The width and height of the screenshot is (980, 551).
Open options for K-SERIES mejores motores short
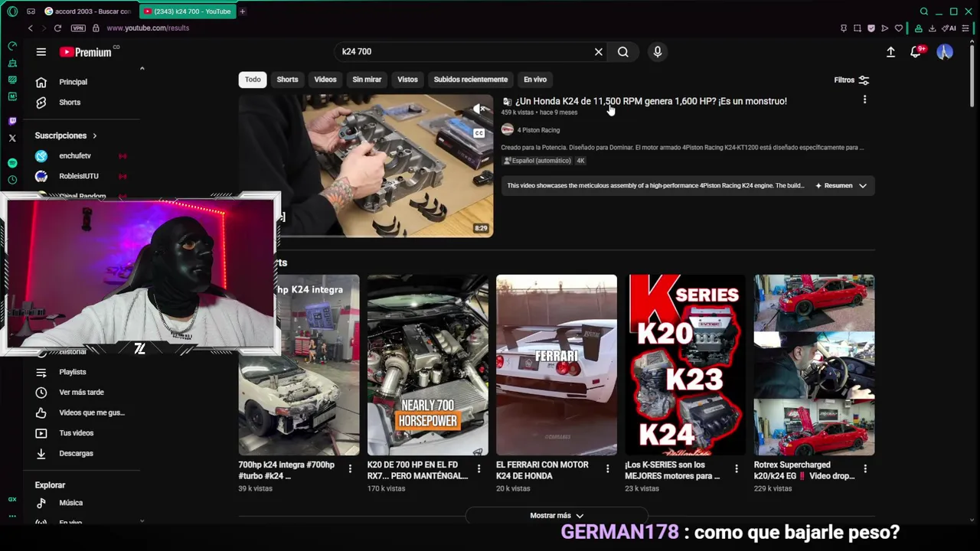[x=736, y=468]
